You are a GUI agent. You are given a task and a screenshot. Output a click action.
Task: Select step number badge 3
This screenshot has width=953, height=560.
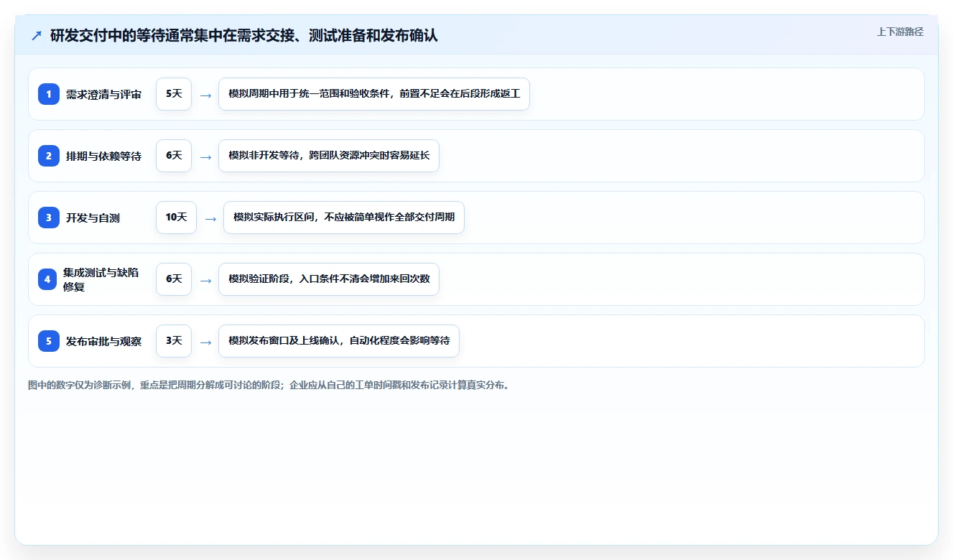point(49,218)
